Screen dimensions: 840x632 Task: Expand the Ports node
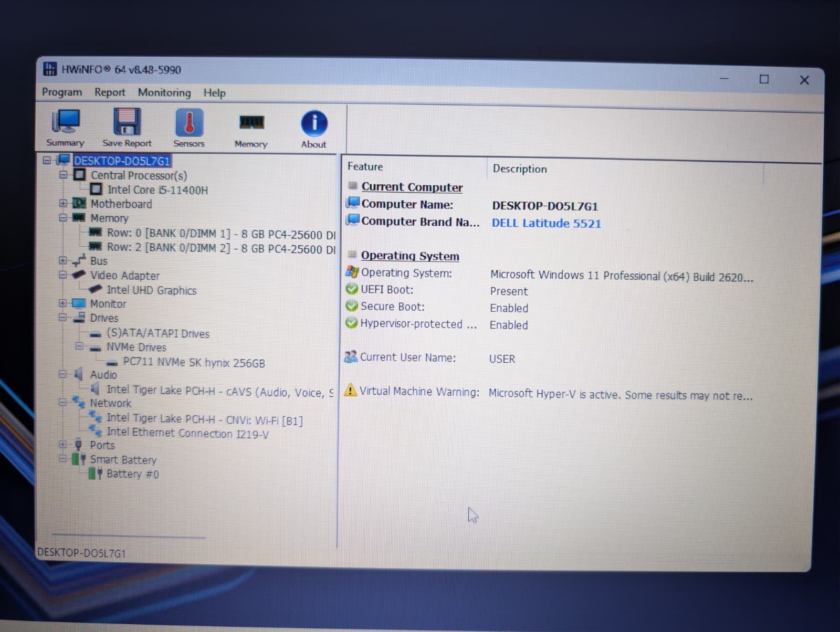coord(62,444)
